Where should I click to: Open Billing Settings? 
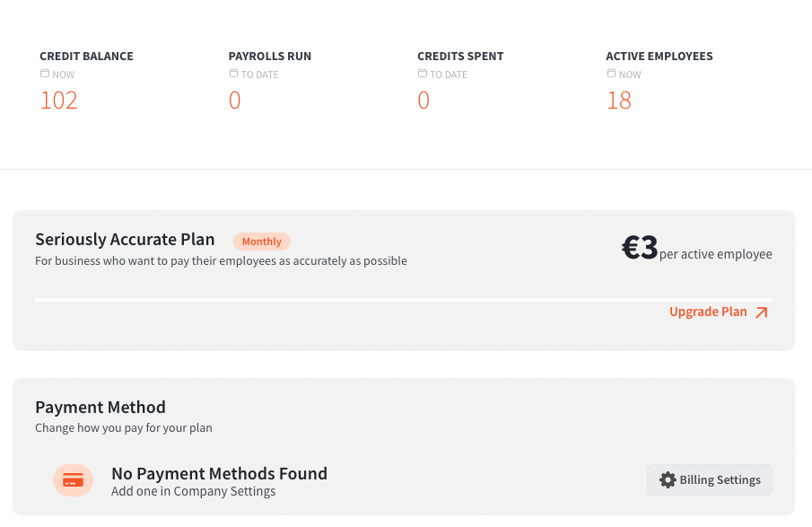click(x=709, y=479)
